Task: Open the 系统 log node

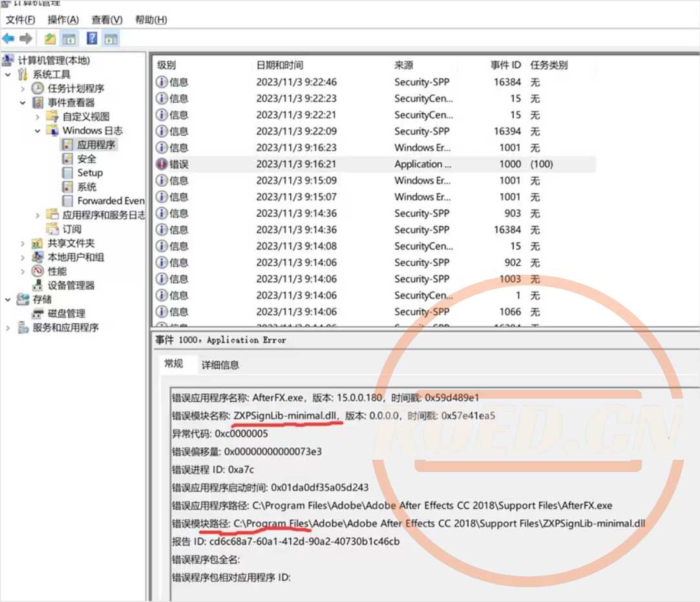Action: tap(87, 187)
